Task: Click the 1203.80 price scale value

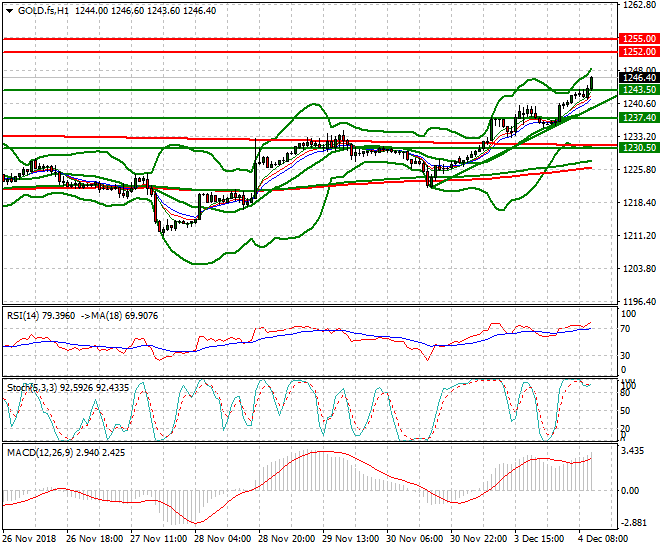Action: 639,268
